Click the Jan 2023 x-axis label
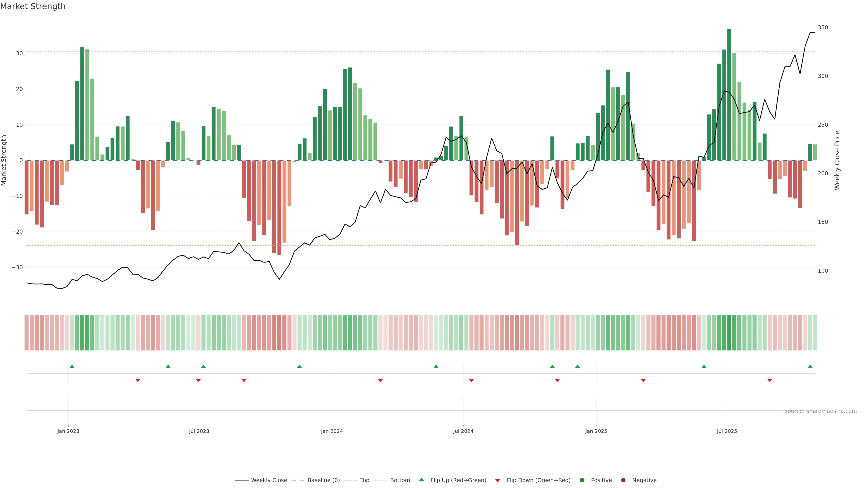868x488 pixels. tap(68, 431)
